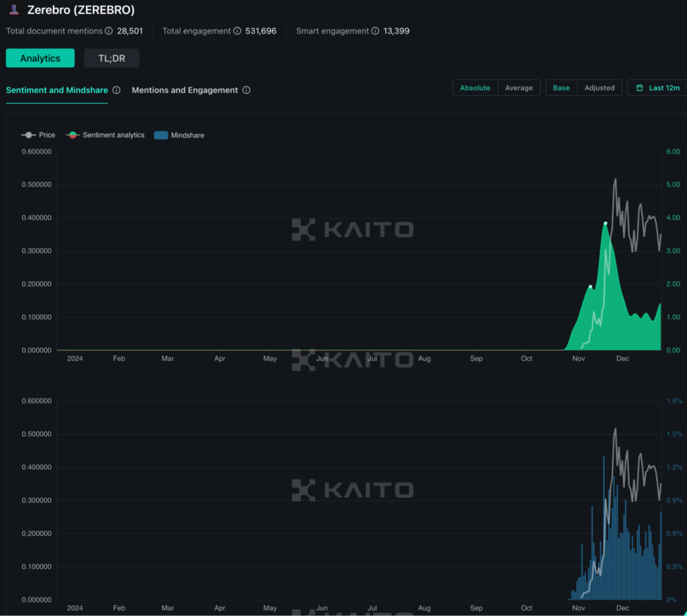The width and height of the screenshot is (687, 616).
Task: Click the 13,399 smart engagement value
Action: point(396,31)
